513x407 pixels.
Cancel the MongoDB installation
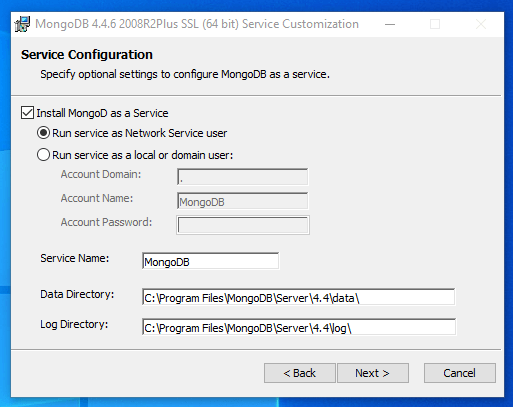click(460, 373)
